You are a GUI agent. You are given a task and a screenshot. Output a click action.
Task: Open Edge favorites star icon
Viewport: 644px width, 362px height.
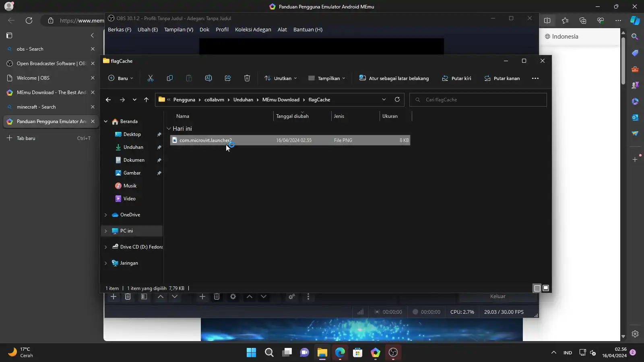point(565,21)
